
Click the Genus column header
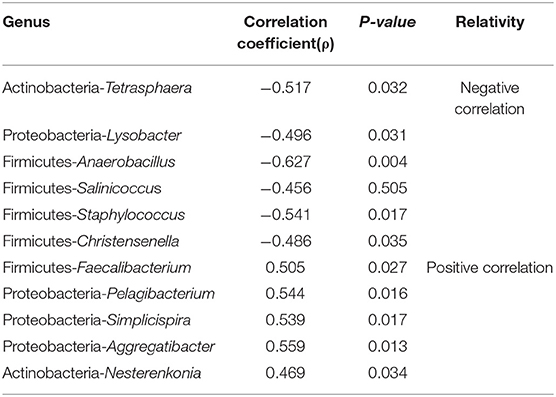tap(26, 22)
